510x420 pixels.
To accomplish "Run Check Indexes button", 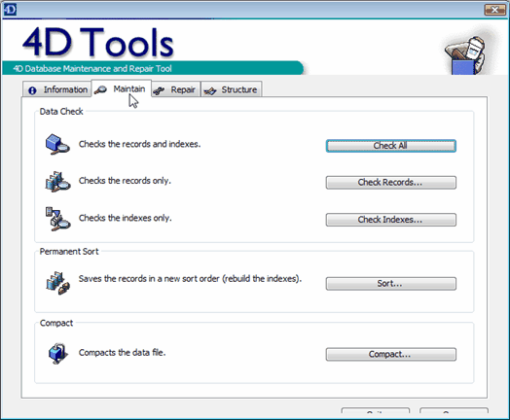I will point(391,220).
